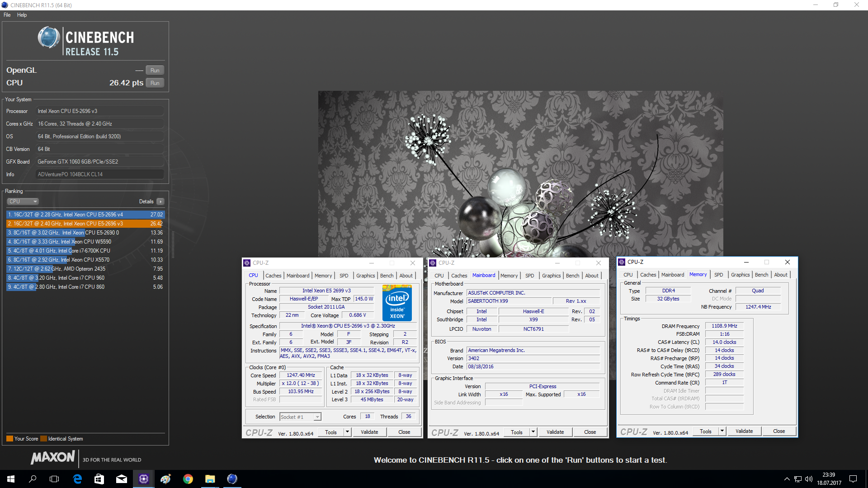Click CPU-Z icon in Memory window title

622,262
